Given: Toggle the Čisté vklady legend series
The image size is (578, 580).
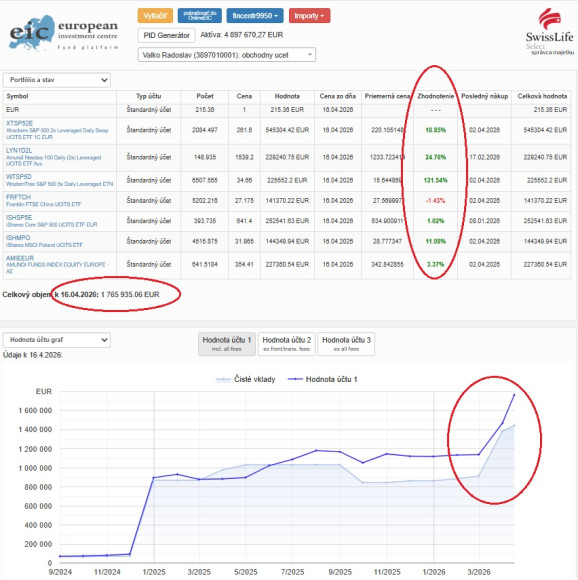Looking at the screenshot, I should pyautogui.click(x=246, y=379).
